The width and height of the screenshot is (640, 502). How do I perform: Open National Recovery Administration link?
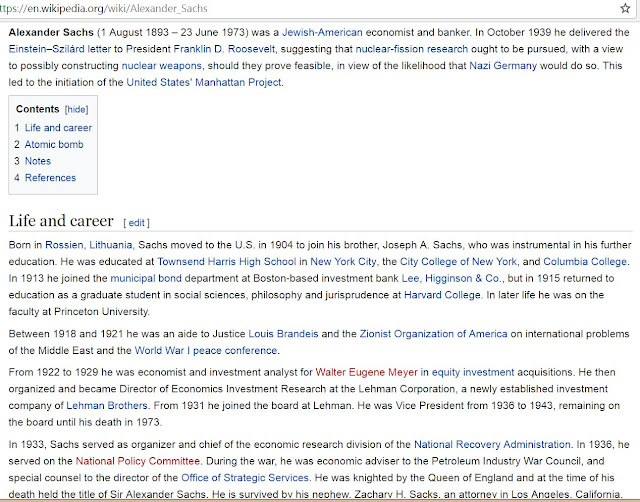tap(492, 445)
